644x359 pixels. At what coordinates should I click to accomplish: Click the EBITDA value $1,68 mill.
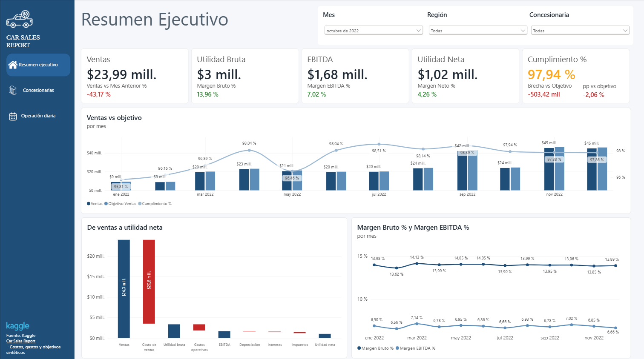click(x=337, y=74)
